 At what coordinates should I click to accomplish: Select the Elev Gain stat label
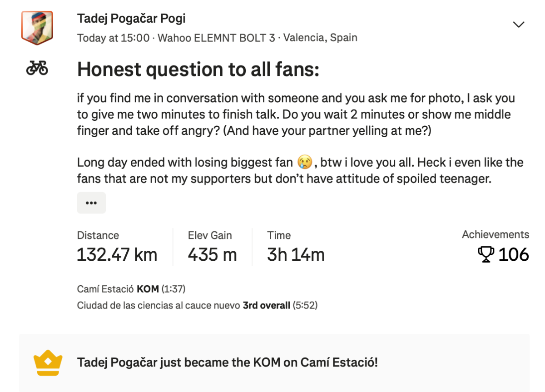(x=210, y=235)
